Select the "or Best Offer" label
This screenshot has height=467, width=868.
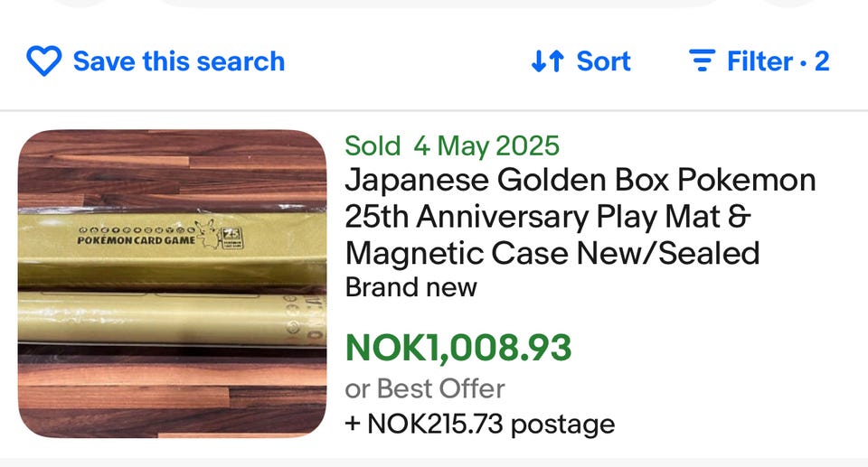(424, 388)
